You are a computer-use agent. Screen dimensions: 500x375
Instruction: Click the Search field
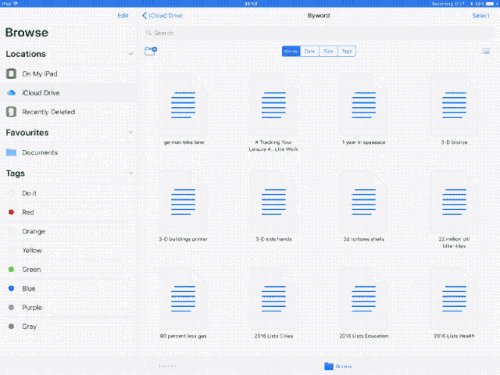click(x=318, y=33)
